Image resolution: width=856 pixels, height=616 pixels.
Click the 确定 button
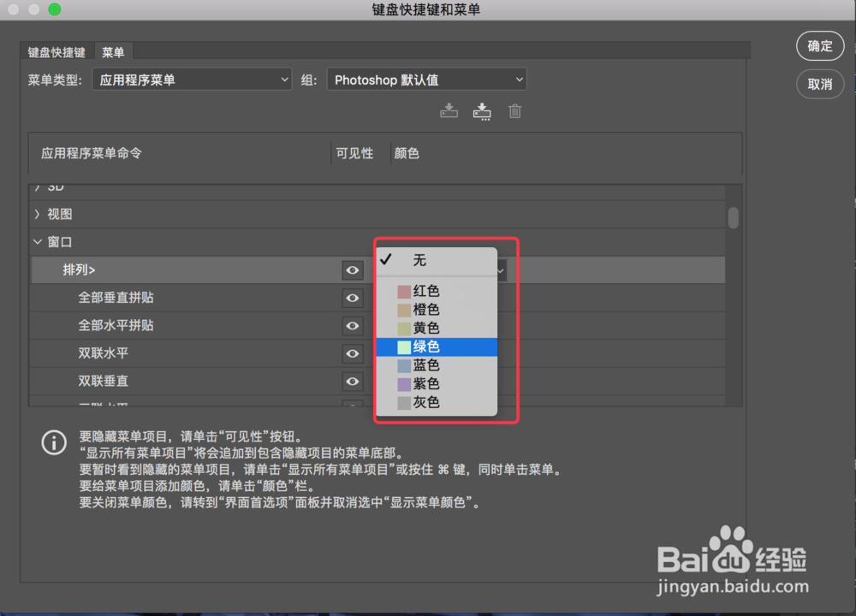point(819,46)
